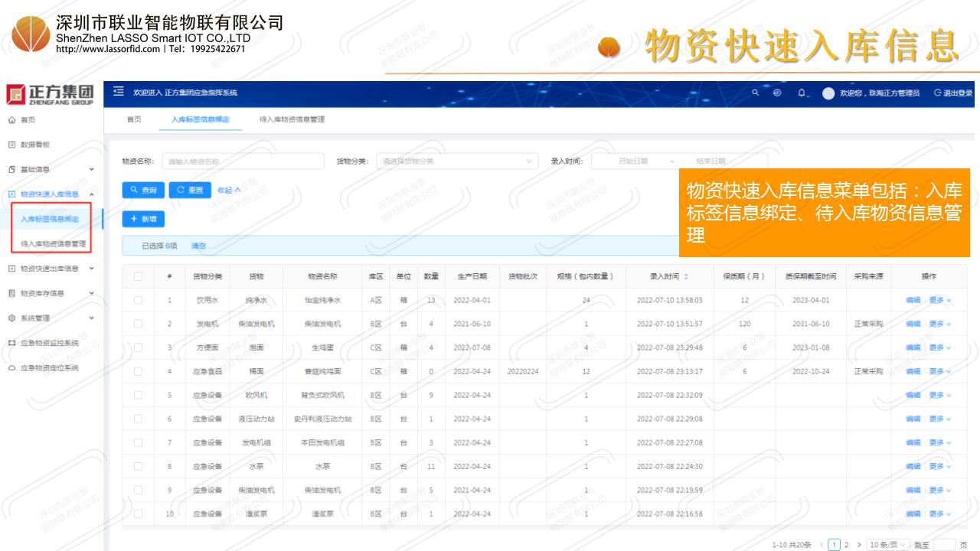The height and width of the screenshot is (551, 980).
Task: Open 数据看板 dashboard in sidebar
Action: click(x=34, y=144)
